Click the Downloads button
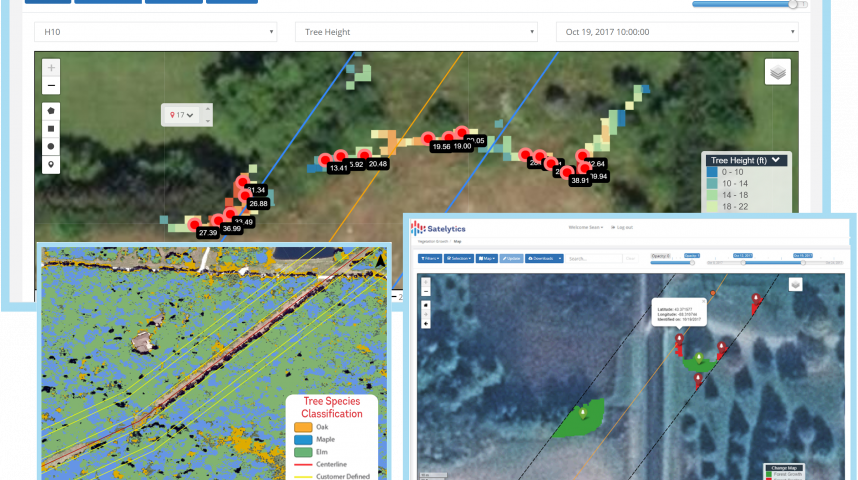The height and width of the screenshot is (480, 858). (540, 258)
